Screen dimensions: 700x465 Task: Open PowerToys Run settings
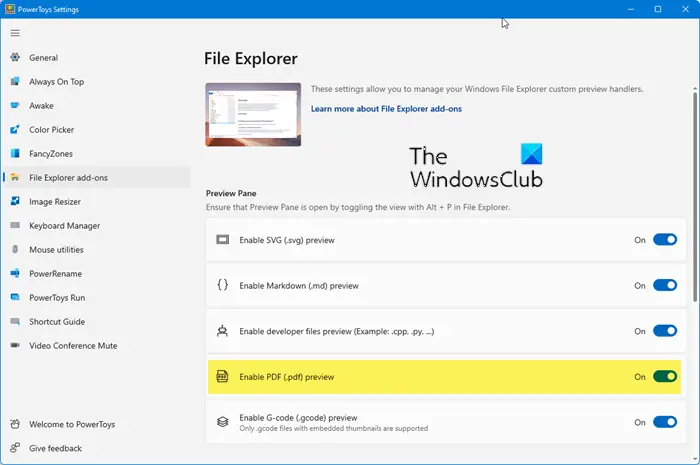pyautogui.click(x=96, y=298)
